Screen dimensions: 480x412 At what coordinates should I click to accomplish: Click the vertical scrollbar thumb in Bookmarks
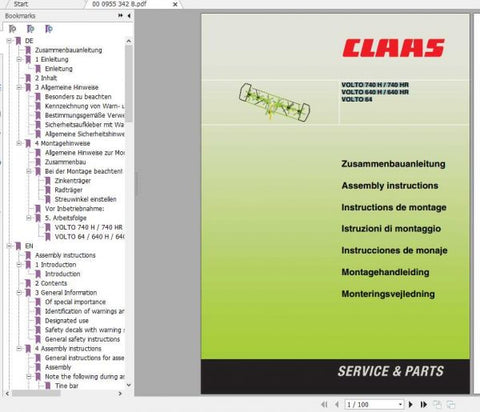[x=129, y=83]
